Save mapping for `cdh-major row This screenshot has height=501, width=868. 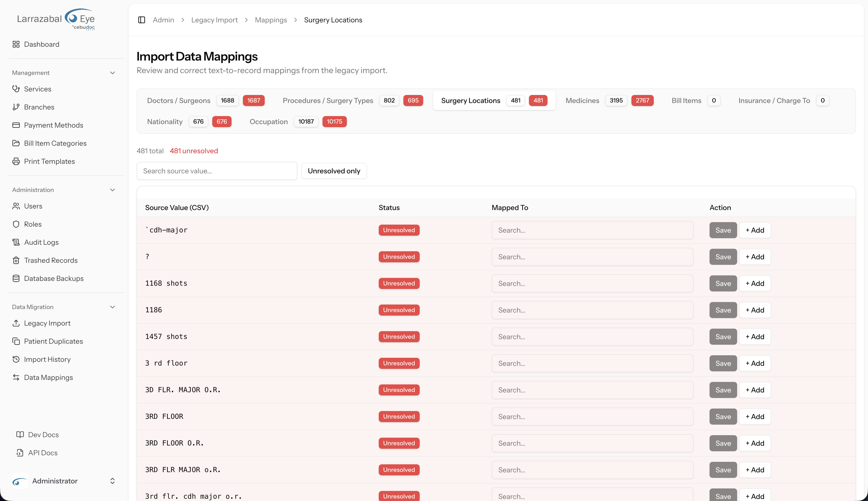(x=723, y=230)
